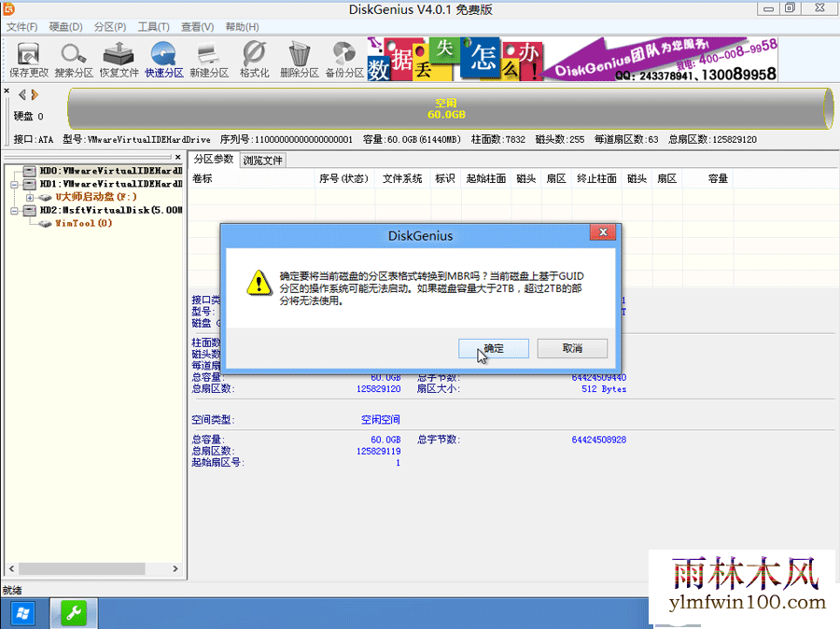This screenshot has width=840, height=629.
Task: Select HD2:MsftVirtualDisk in the disk tree
Action: [111, 211]
